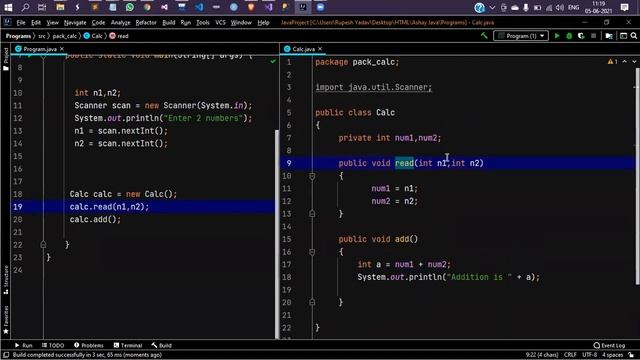Screen dimensions: 640x360
Task: Select the Calc.java editor tab
Action: (x=303, y=49)
